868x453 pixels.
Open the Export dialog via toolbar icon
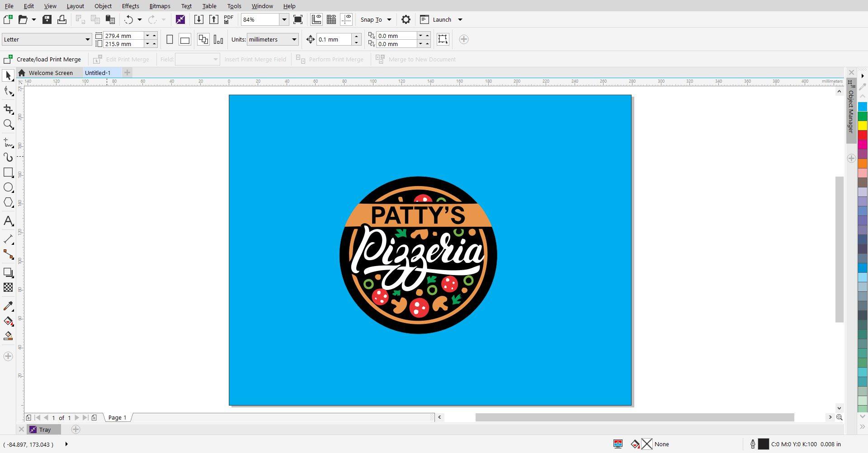click(214, 19)
